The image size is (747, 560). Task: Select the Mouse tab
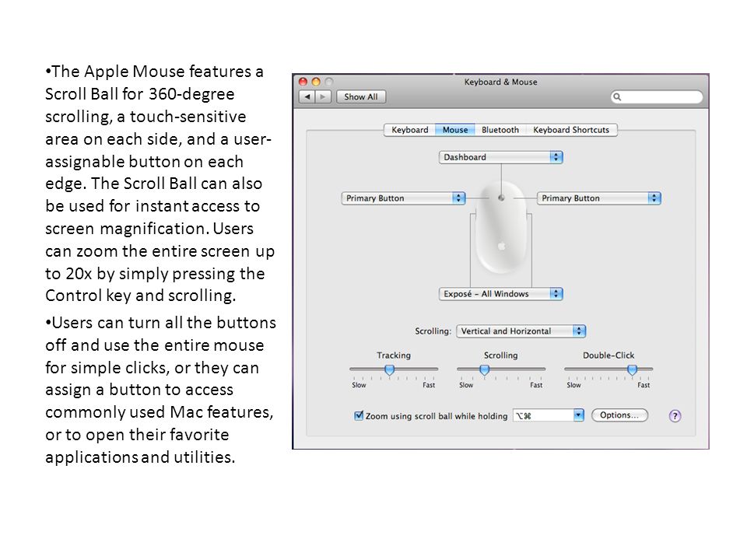coord(455,130)
